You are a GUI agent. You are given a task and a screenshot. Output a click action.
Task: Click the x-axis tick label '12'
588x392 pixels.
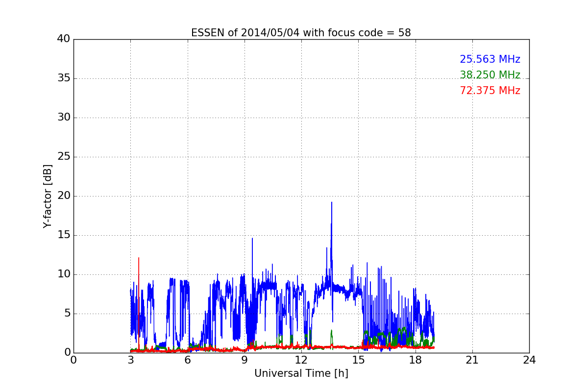[x=301, y=360]
